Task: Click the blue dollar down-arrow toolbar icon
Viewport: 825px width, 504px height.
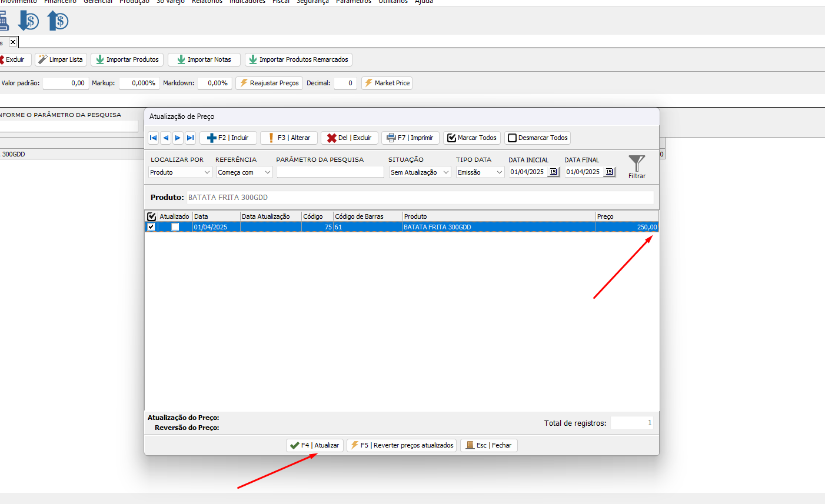Action: (28, 22)
